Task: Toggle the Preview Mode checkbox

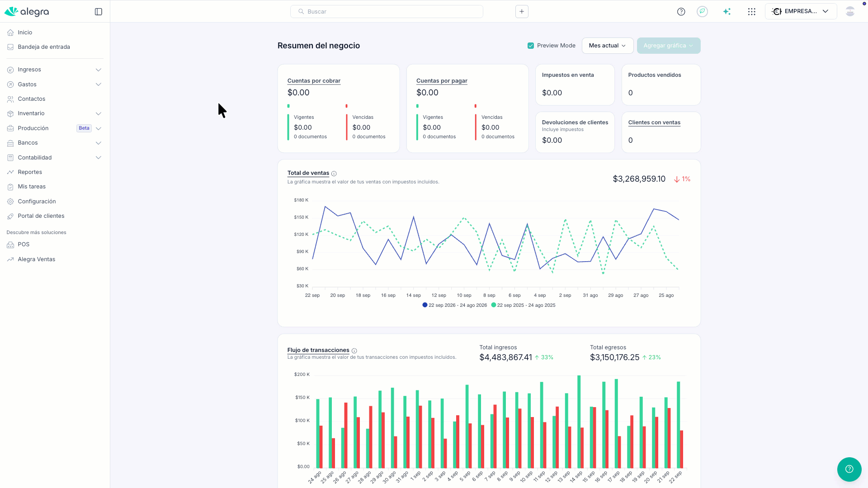Action: 531,46
